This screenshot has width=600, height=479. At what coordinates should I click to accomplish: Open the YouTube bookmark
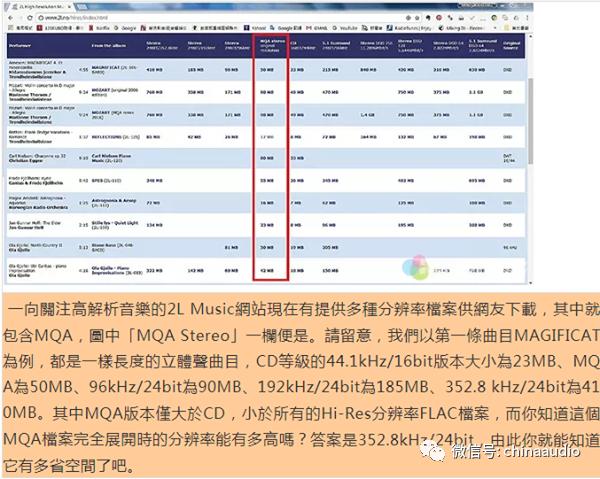[345, 28]
